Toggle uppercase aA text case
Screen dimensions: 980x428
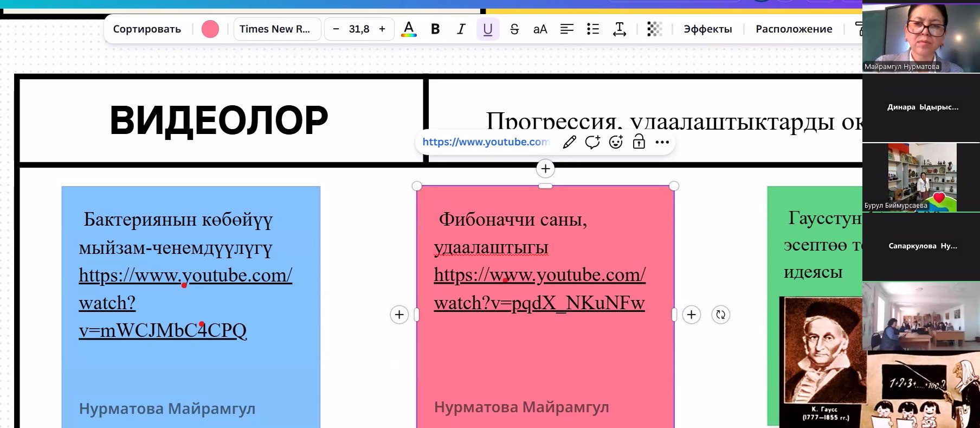pos(540,29)
